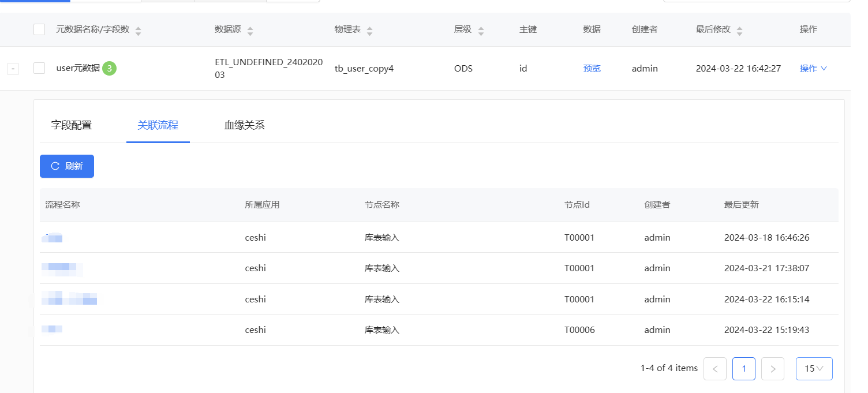
Task: Click the T00006 node id cell
Action: [579, 330]
